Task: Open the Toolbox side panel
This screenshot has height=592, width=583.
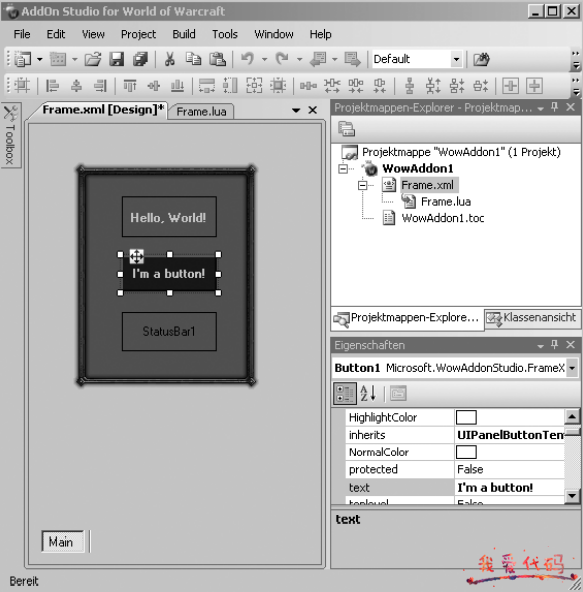Action: [x=10, y=135]
